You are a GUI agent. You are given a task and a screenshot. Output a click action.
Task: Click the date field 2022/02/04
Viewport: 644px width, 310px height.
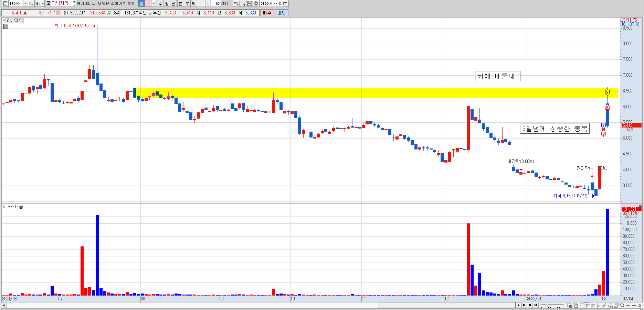(x=271, y=3)
